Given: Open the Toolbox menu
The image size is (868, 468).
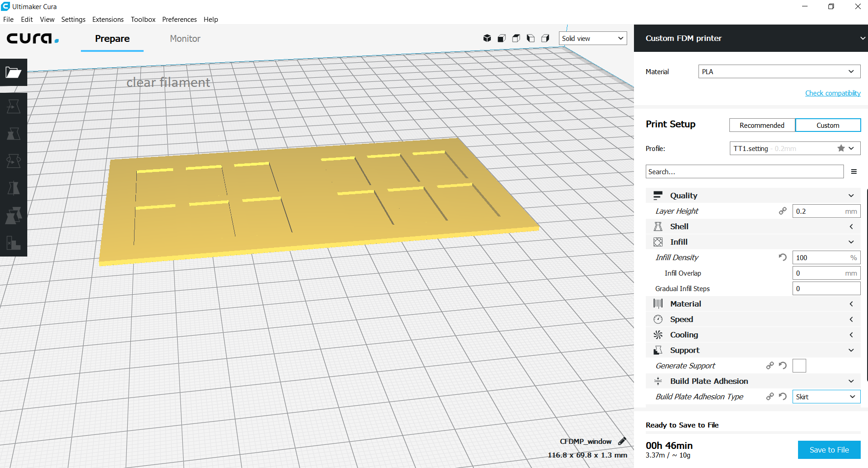Looking at the screenshot, I should click(143, 19).
